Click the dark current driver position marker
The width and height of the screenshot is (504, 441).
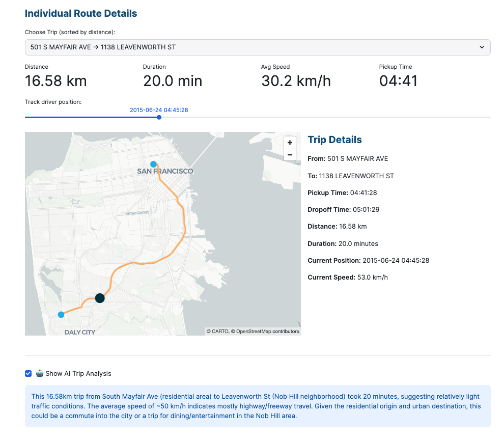[100, 298]
